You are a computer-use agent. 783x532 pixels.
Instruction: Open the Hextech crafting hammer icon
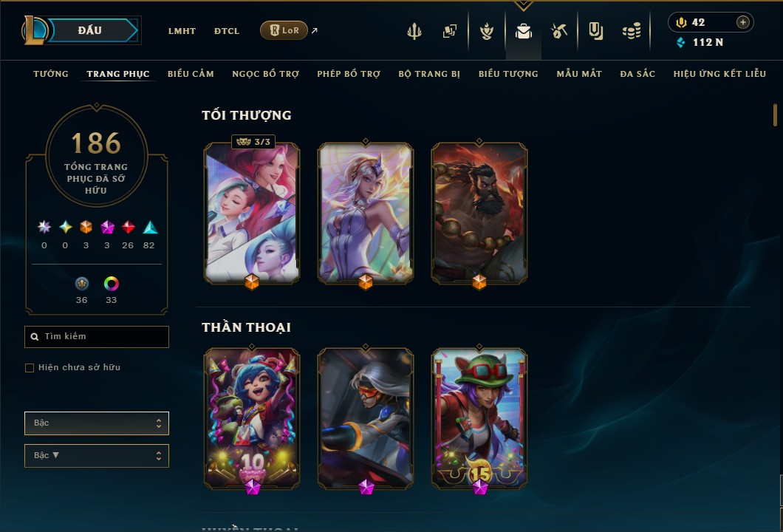coord(558,31)
